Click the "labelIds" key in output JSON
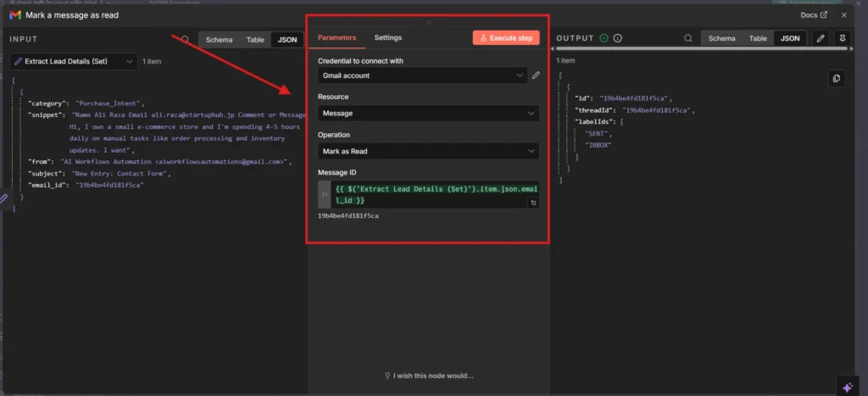This screenshot has height=396, width=868. pos(595,121)
